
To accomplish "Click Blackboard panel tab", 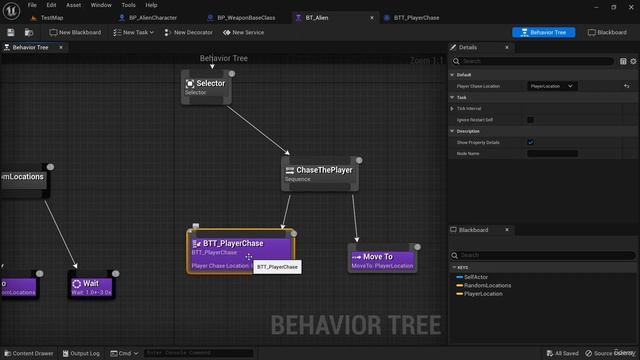I will tap(473, 230).
